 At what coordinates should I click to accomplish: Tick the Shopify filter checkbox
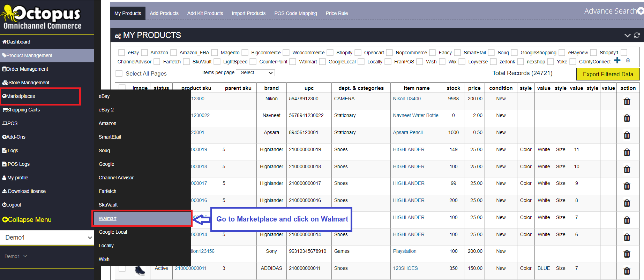[330, 53]
